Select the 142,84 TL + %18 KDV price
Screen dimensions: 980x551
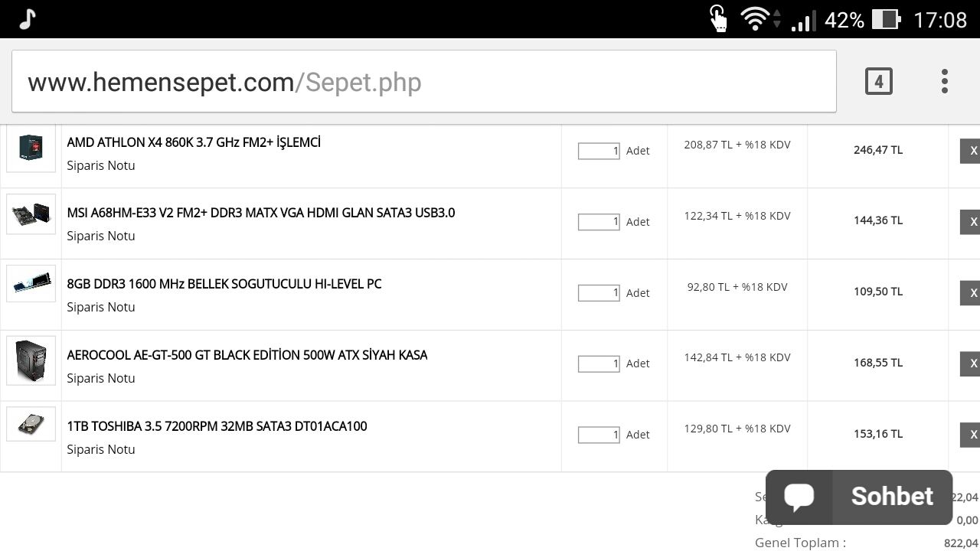737,357
